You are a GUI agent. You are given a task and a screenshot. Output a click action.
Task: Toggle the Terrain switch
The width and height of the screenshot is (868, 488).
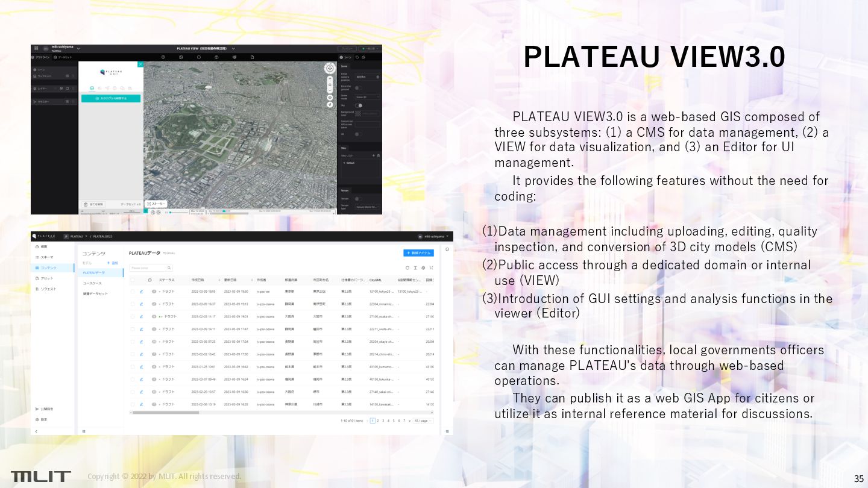(x=359, y=199)
